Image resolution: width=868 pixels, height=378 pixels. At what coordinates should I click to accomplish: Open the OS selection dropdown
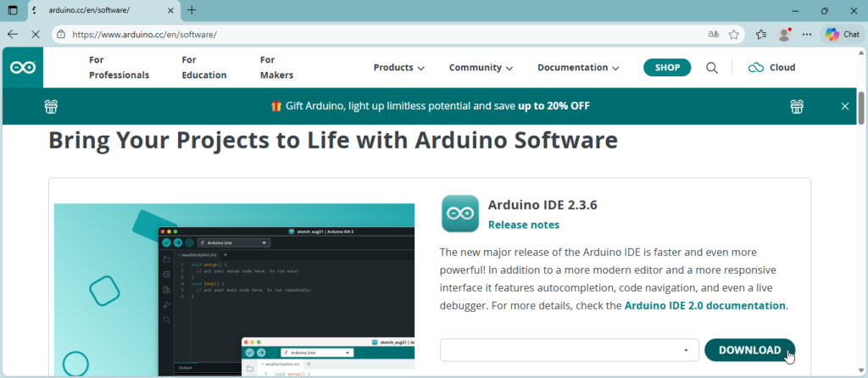(570, 350)
